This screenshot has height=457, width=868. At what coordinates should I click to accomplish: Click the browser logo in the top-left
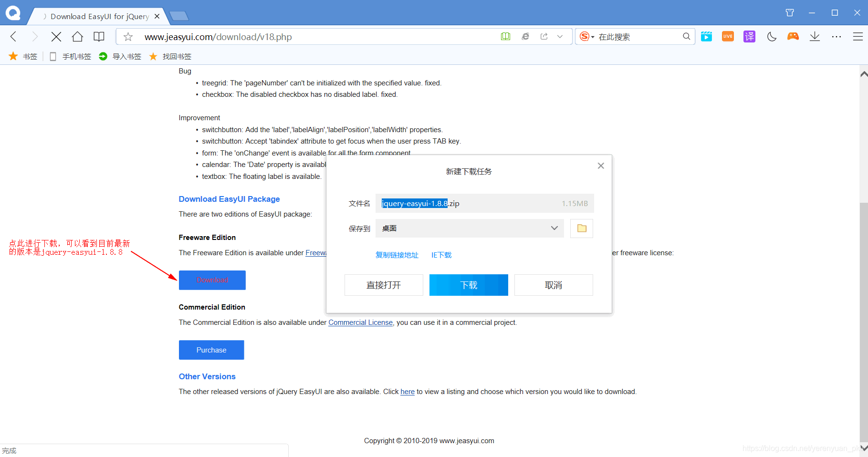(13, 13)
